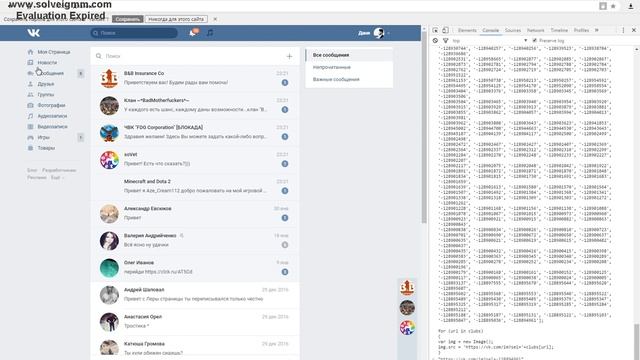Click the extension icon beside bookmark star

pyautogui.click(x=603, y=6)
